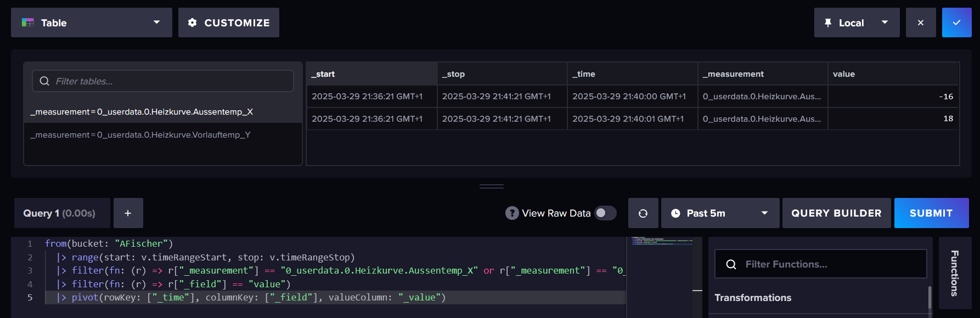Screen dimensions: 980x318
Task: Save the cell with the checkmark button
Action: [x=956, y=22]
